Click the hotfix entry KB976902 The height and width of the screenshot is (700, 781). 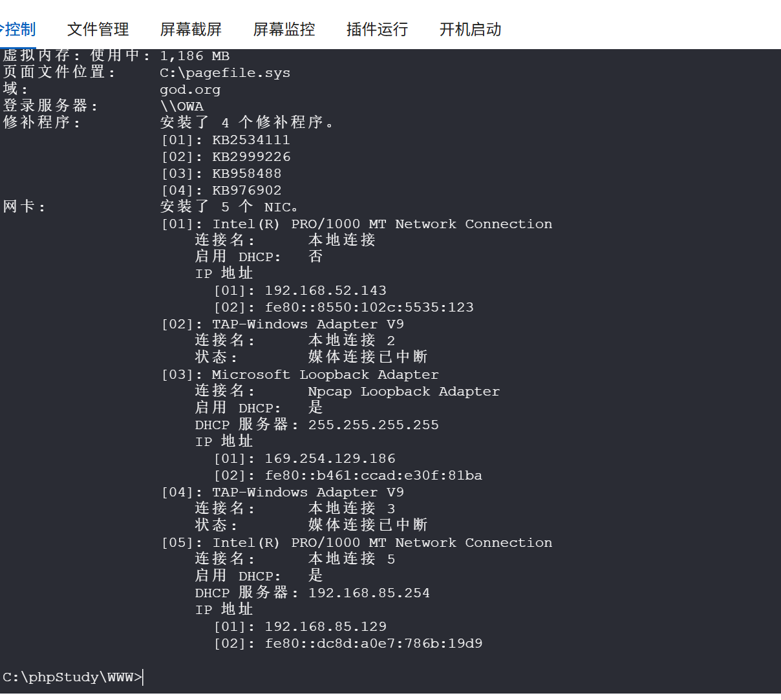pos(247,191)
